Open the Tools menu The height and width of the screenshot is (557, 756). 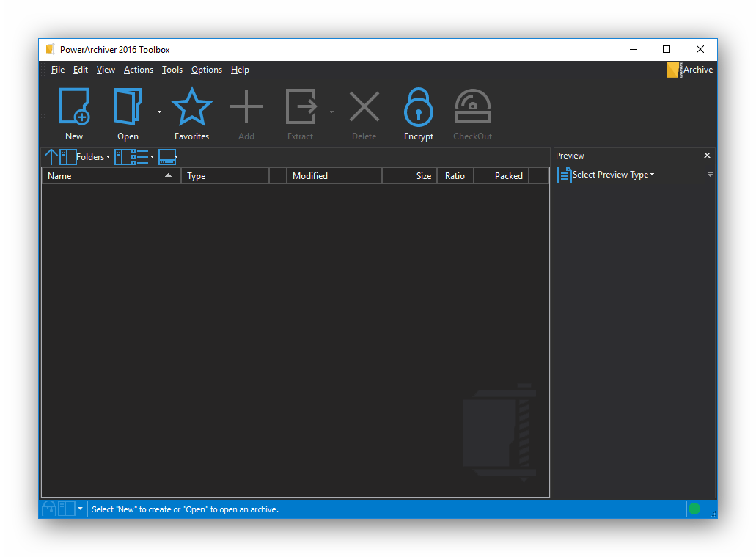(x=172, y=70)
